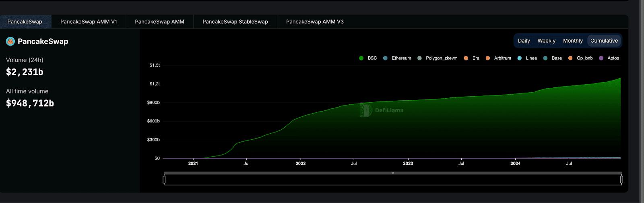Toggle Polygon_zkevm legend dot

click(419, 58)
